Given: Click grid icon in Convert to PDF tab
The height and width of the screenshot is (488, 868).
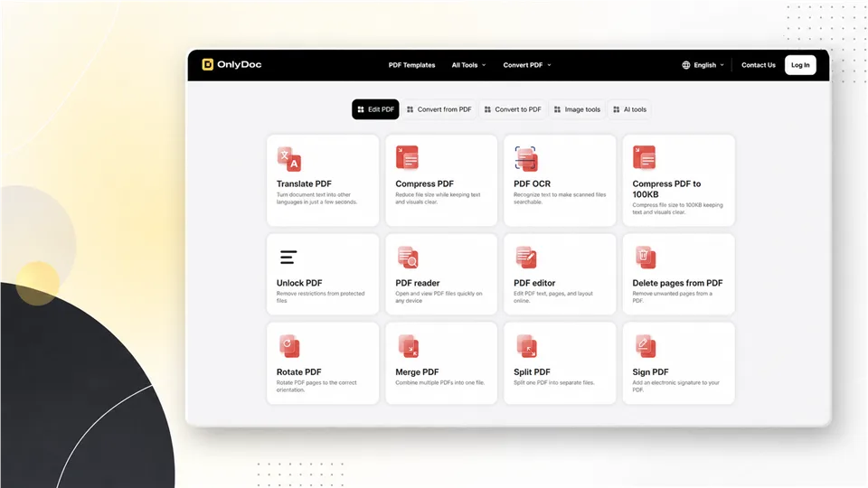Looking at the screenshot, I should pyautogui.click(x=487, y=109).
